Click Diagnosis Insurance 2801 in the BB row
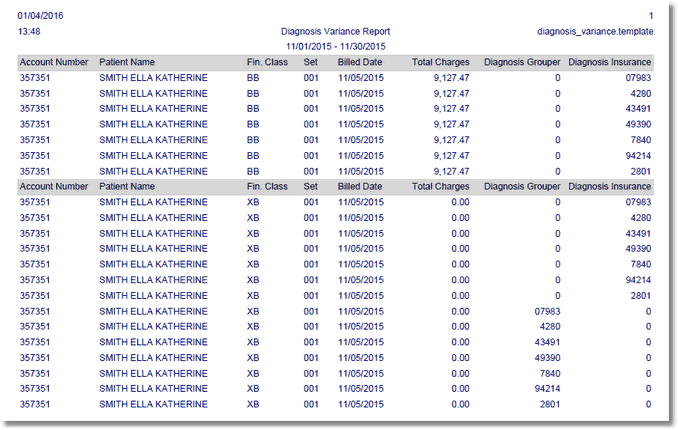 tap(641, 171)
